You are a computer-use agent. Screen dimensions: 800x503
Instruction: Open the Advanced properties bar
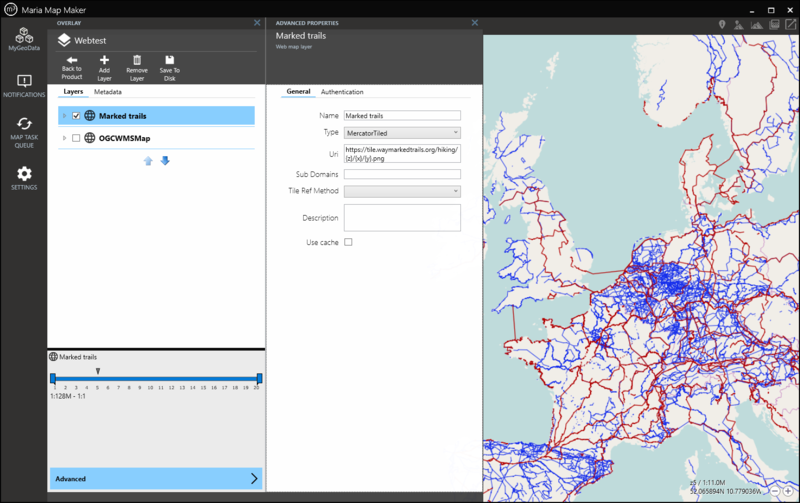156,479
